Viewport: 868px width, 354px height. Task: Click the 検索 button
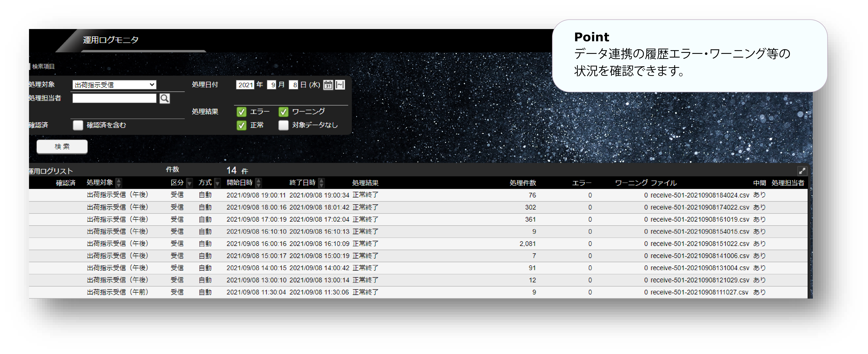coord(62,147)
